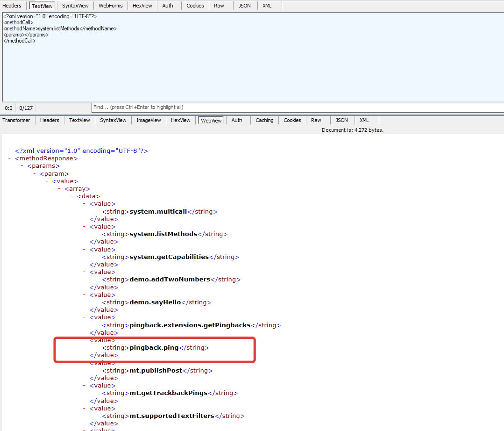This screenshot has width=504, height=431.
Task: Click inside the request XML text area
Action: click(252, 70)
